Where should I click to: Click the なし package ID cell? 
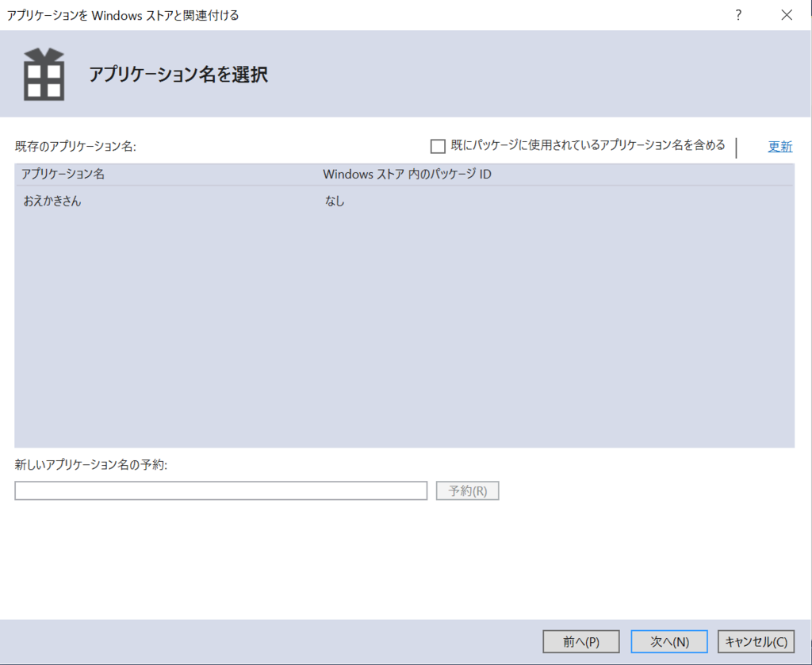click(x=335, y=201)
